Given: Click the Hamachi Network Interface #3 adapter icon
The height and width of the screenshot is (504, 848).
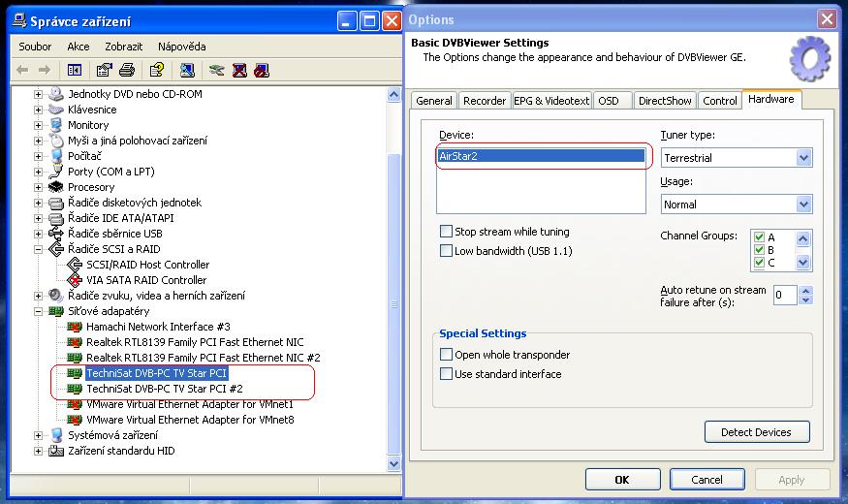Looking at the screenshot, I should pyautogui.click(x=74, y=327).
